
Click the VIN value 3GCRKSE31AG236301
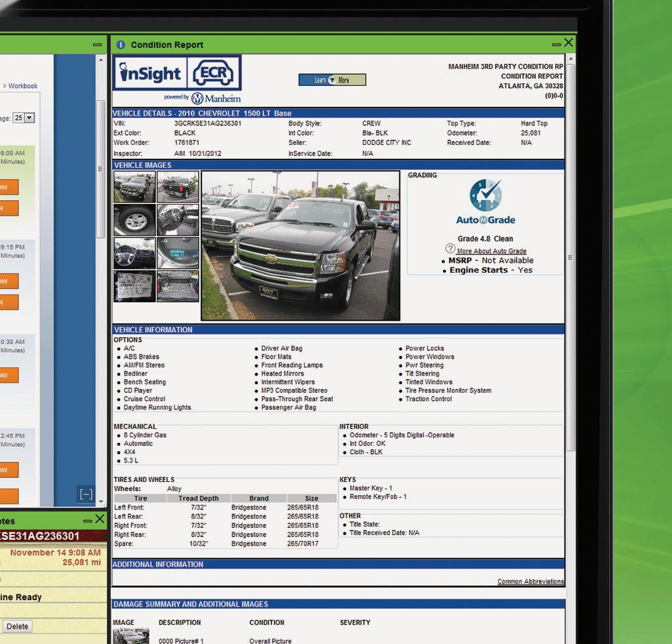(207, 123)
